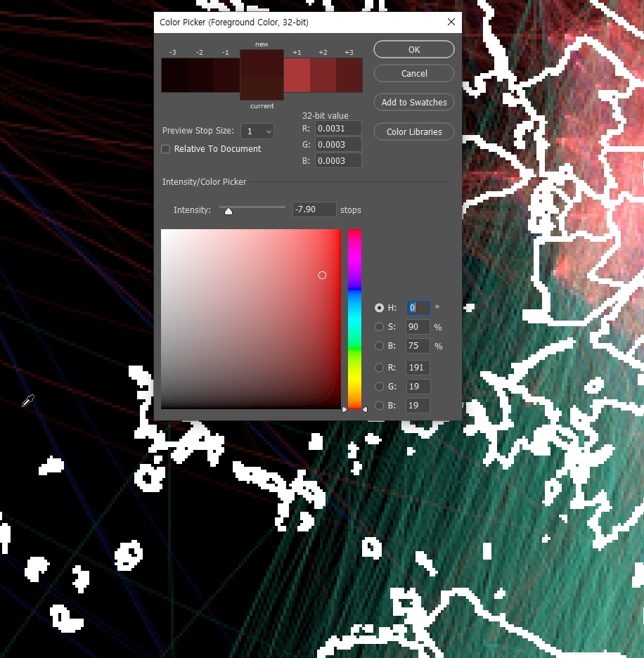Click the 32-bit R value field
Screen dimensions: 644x658
338,129
